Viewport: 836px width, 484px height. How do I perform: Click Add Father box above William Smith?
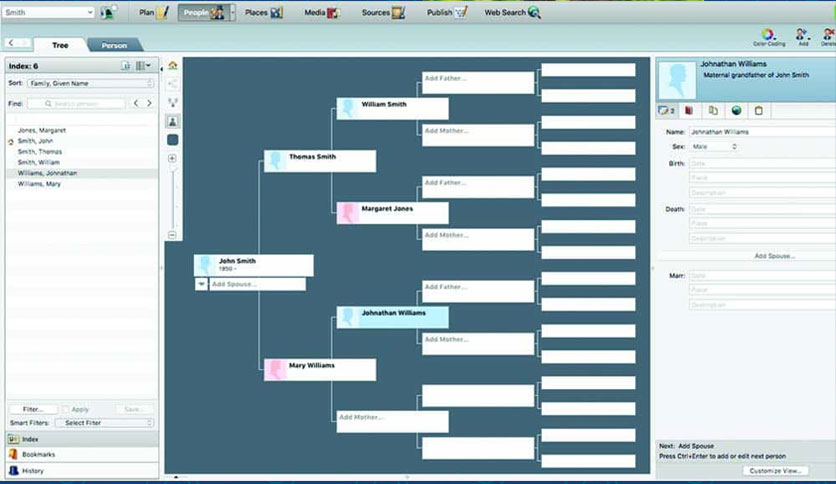point(478,83)
